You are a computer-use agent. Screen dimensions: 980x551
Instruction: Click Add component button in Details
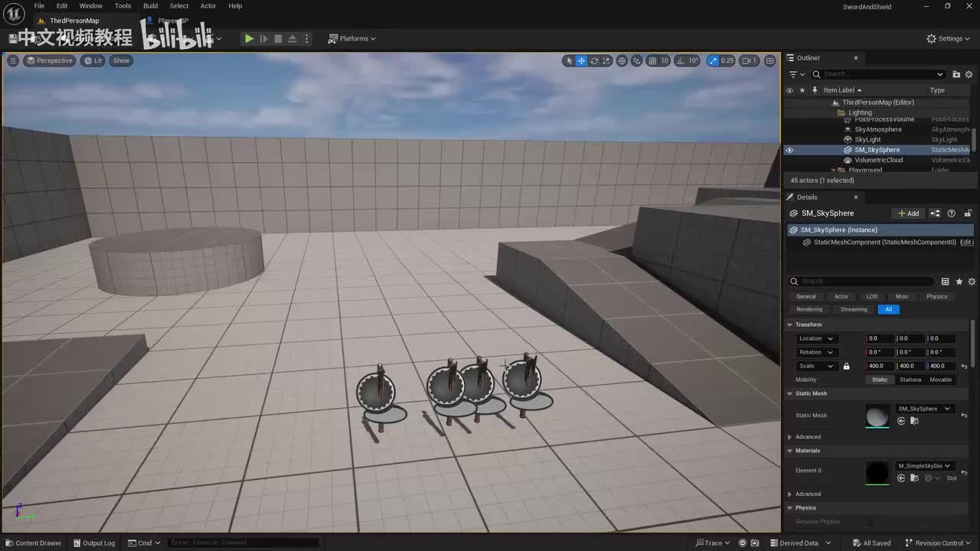click(908, 214)
